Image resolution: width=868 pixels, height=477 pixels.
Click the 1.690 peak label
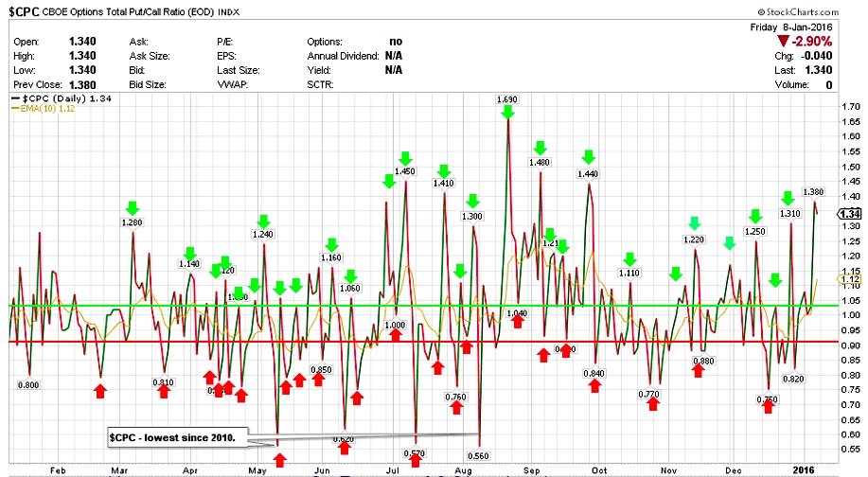(507, 99)
